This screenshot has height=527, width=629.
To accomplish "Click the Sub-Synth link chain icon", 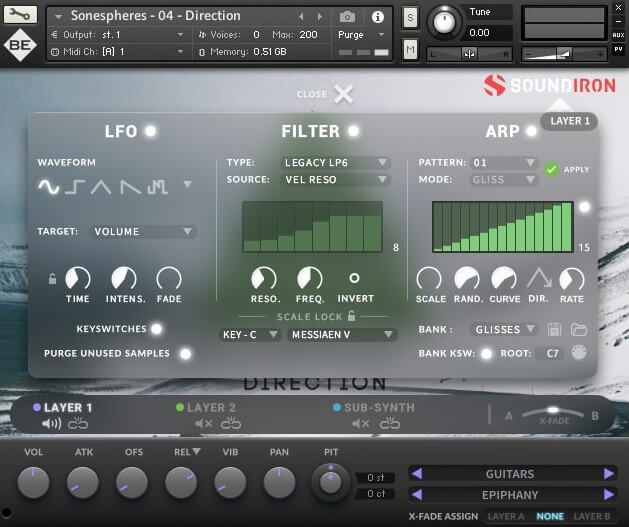I will click(x=390, y=424).
